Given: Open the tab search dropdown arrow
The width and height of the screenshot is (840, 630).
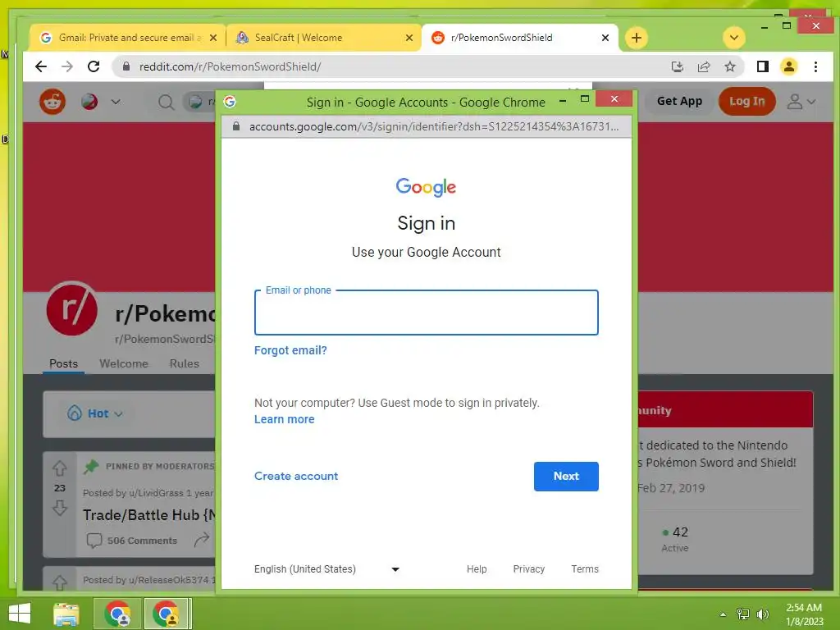Looking at the screenshot, I should point(734,38).
